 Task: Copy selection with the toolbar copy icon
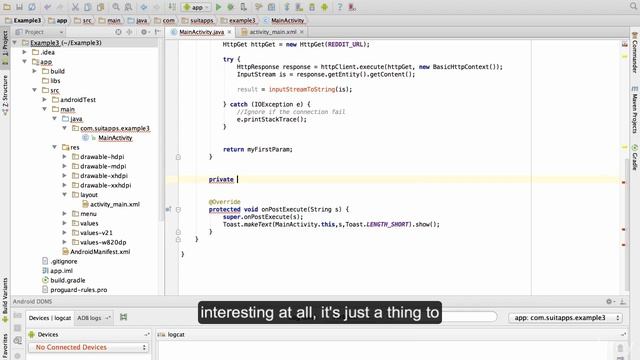coord(88,7)
